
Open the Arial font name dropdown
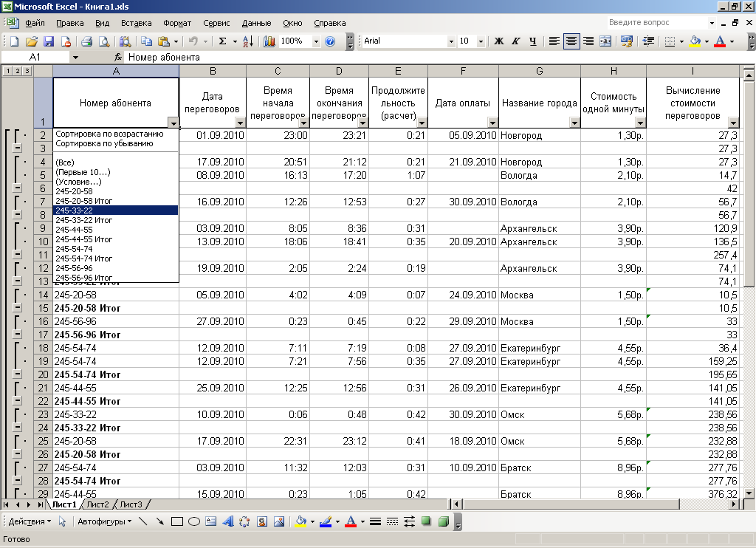pyautogui.click(x=451, y=41)
